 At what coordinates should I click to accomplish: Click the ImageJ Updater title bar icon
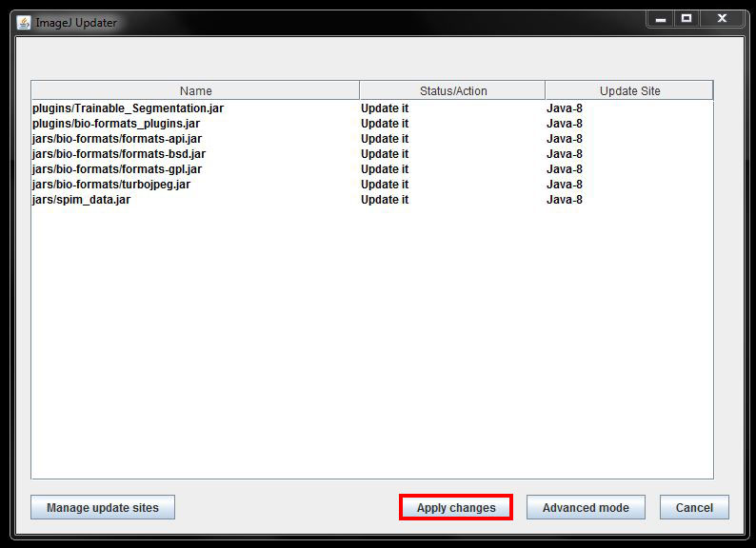[24, 22]
